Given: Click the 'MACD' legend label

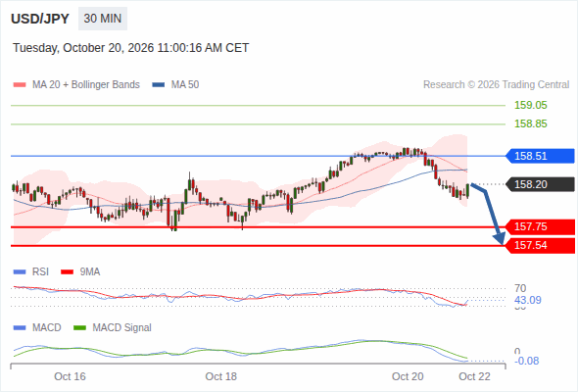Looking at the screenshot, I should point(47,327).
